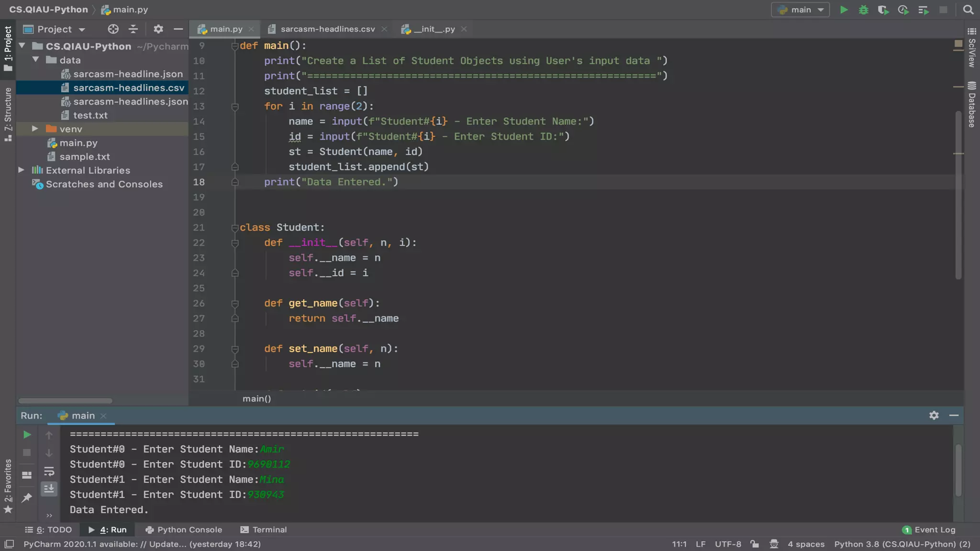Open main run configuration dropdown
Image resolution: width=980 pixels, height=551 pixels.
[801, 10]
